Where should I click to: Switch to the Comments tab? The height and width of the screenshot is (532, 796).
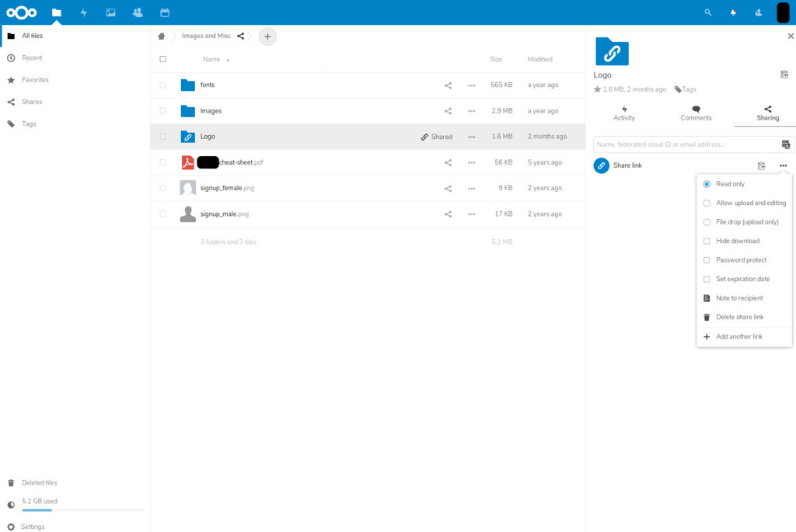click(696, 113)
